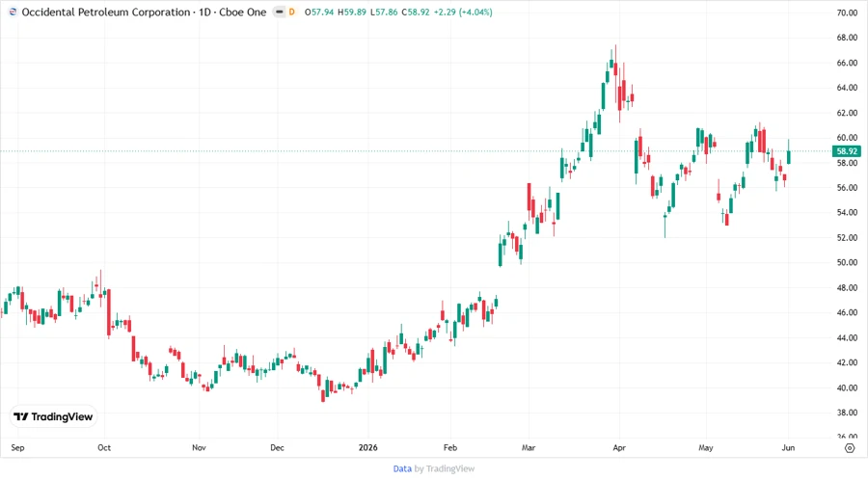Click the Sep label on time axis
Screen dimensions: 868x480
tap(17, 447)
